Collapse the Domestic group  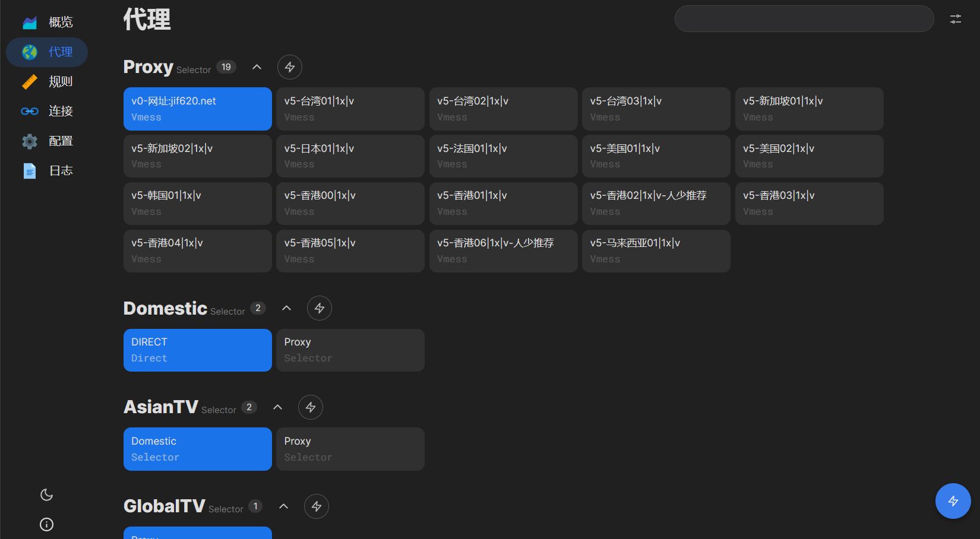pyautogui.click(x=287, y=308)
